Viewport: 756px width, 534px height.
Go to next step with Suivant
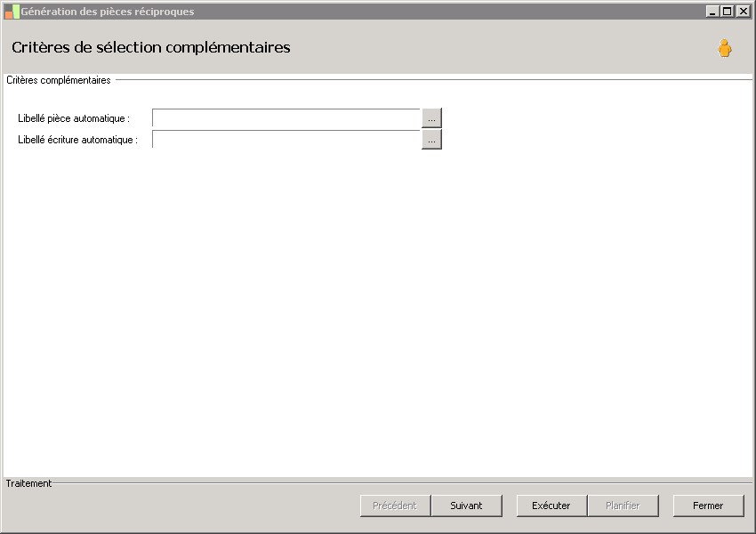click(466, 506)
